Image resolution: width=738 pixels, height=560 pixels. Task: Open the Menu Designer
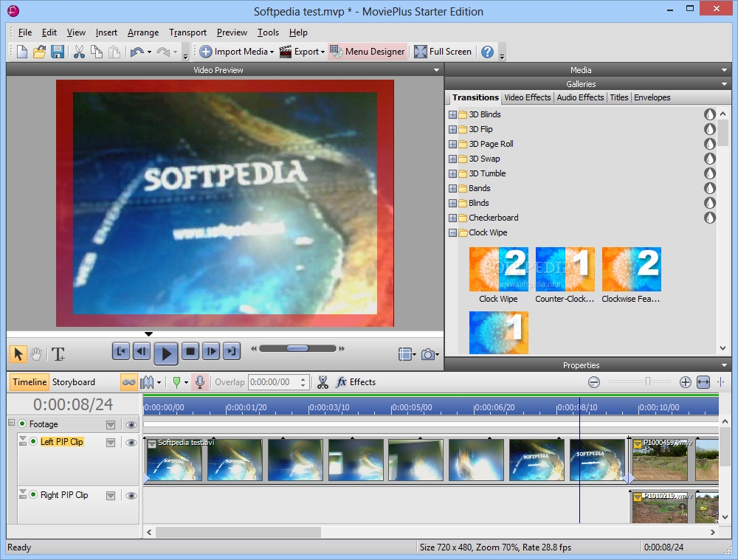coord(368,52)
